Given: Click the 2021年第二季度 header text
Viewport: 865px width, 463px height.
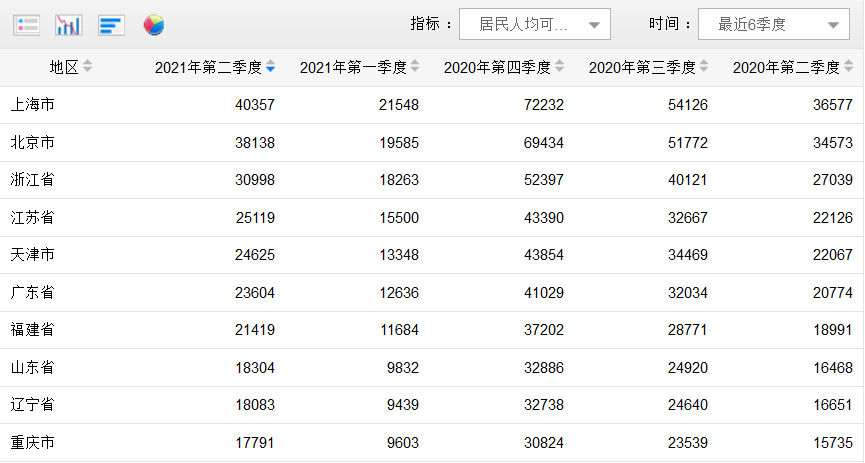Looking at the screenshot, I should (x=208, y=67).
